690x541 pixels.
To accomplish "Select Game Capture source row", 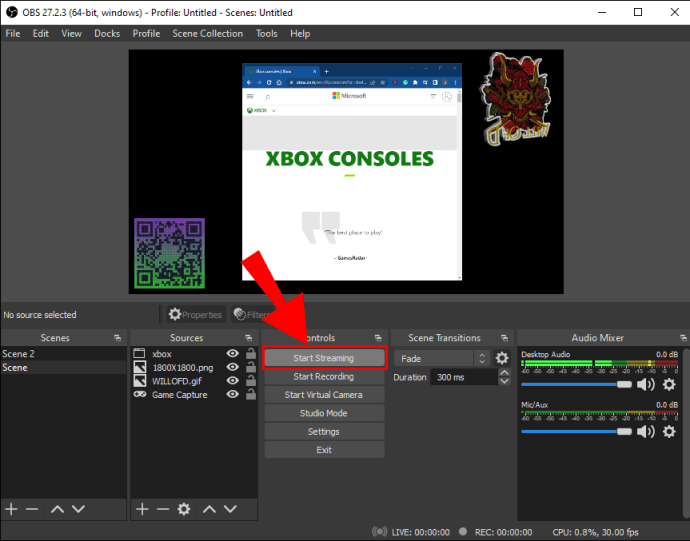I will [194, 394].
